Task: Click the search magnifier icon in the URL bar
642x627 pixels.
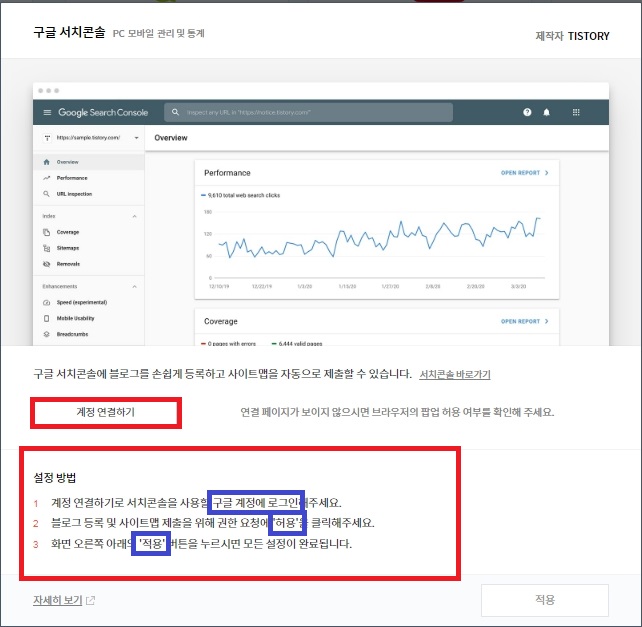Action: click(175, 112)
